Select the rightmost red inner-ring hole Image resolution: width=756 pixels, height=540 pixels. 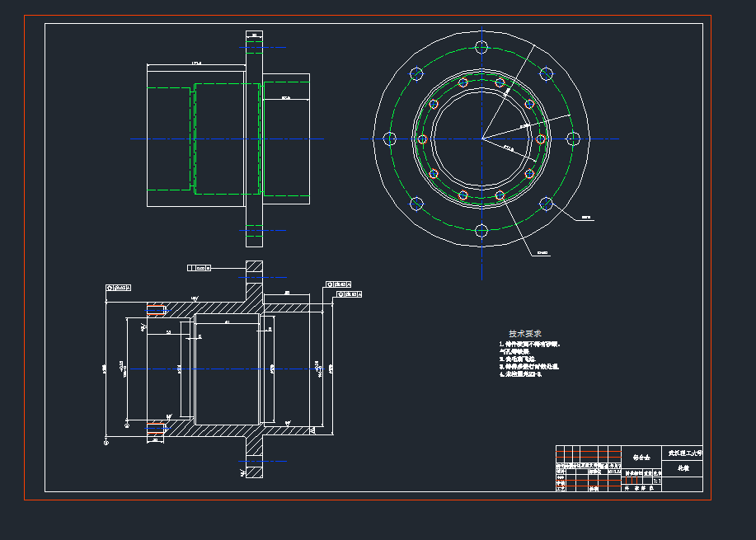click(x=541, y=139)
